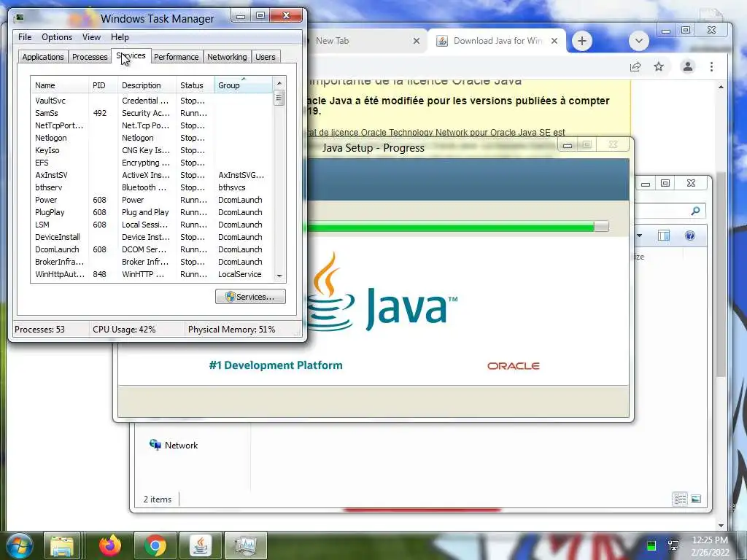Sort services by the Name column

click(x=60, y=85)
